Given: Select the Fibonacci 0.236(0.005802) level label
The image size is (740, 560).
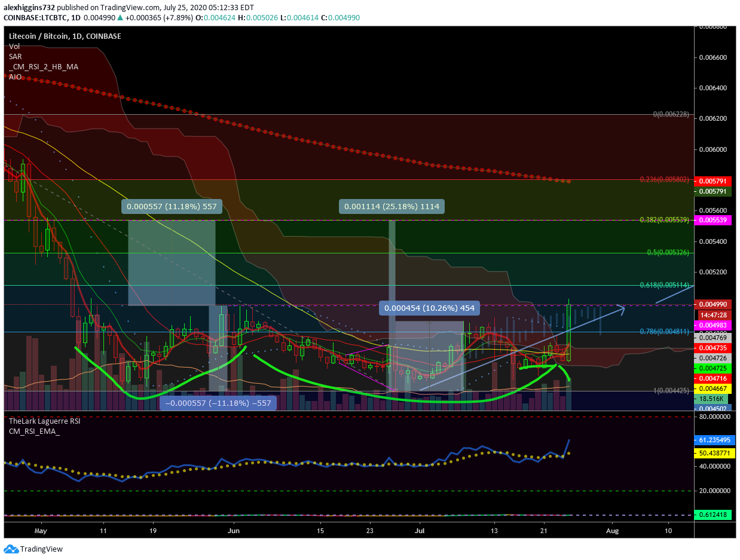Looking at the screenshot, I should (x=665, y=179).
